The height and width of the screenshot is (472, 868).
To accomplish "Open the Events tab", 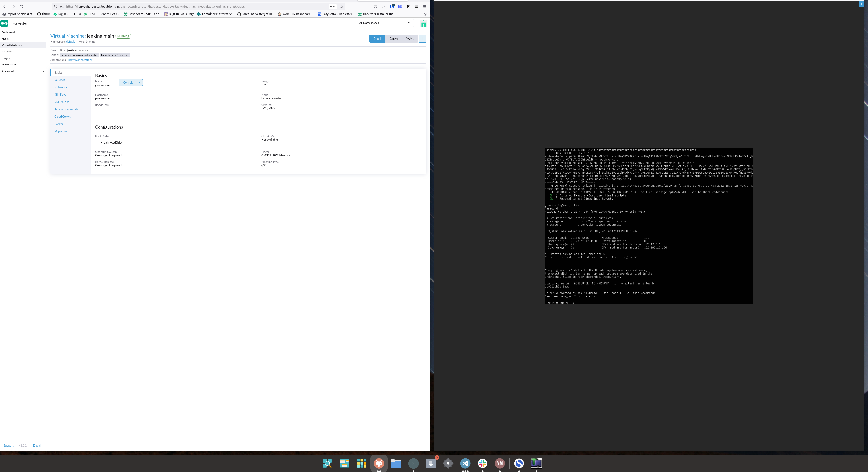I will [x=58, y=124].
